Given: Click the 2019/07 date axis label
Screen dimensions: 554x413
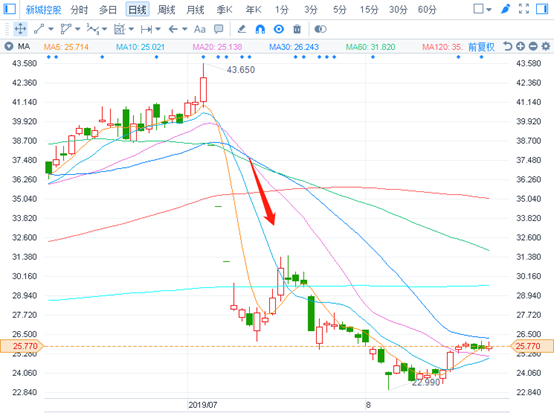Looking at the screenshot, I should [x=202, y=405].
